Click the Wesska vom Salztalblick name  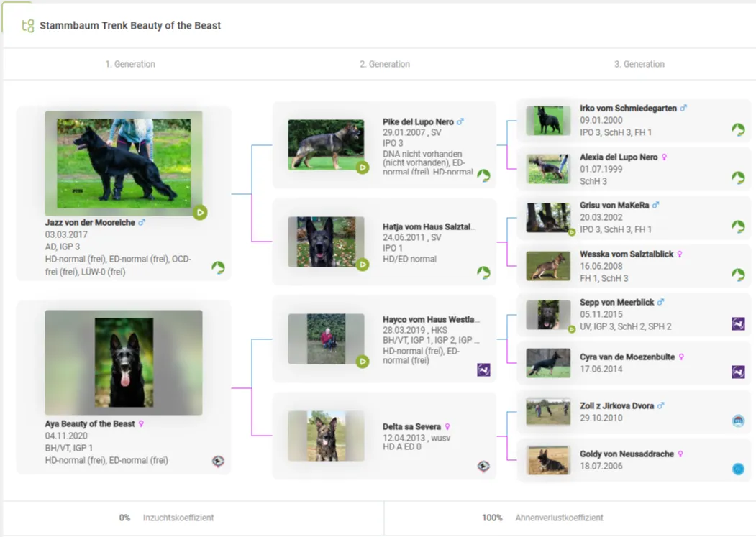coord(627,254)
